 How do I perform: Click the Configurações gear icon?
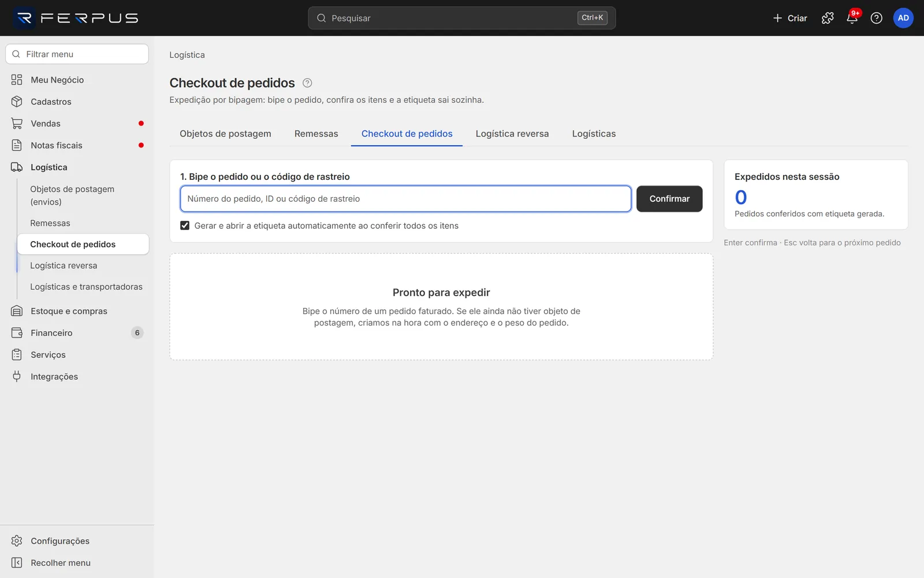coord(17,541)
